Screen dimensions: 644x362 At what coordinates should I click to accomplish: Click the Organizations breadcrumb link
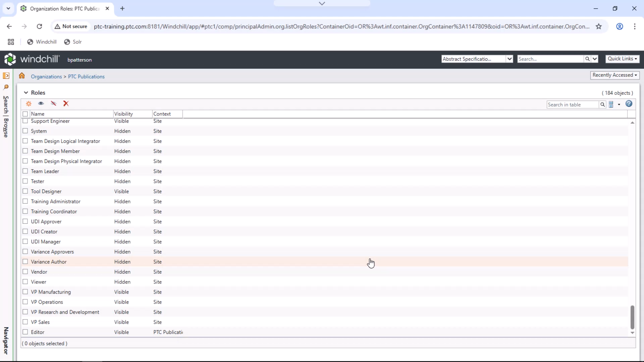(x=46, y=76)
